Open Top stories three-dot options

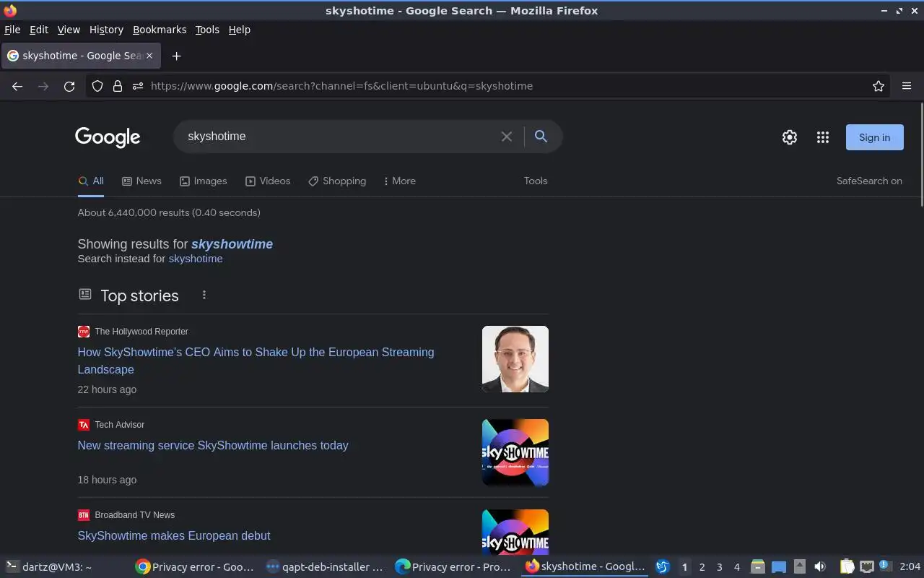204,295
